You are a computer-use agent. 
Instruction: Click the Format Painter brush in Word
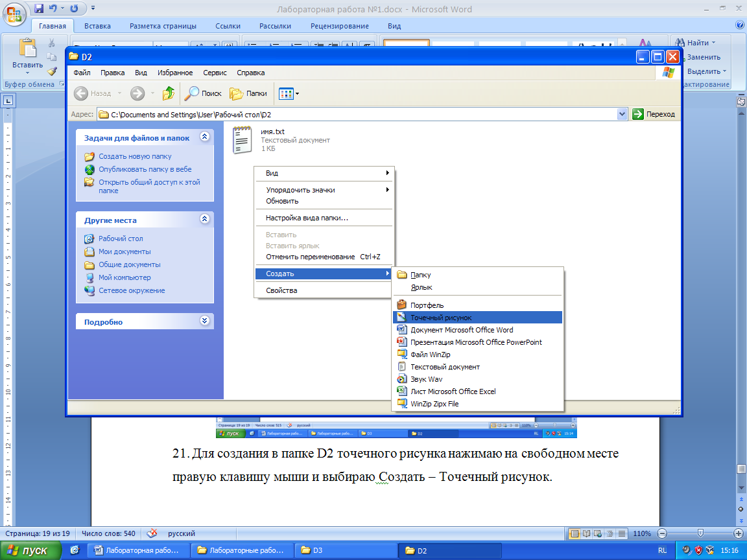[52, 71]
